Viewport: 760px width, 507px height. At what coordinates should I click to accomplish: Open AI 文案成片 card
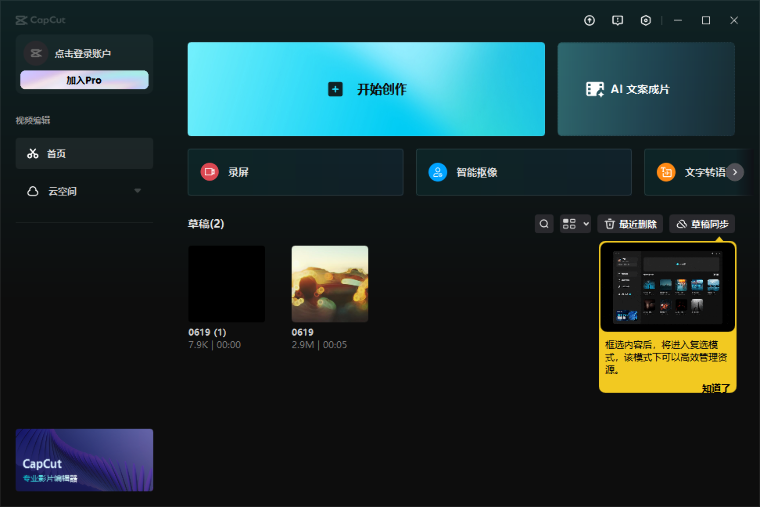click(645, 89)
